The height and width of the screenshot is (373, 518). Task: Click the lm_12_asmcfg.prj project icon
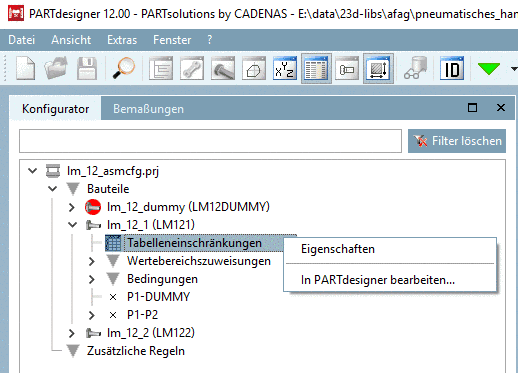[53, 171]
